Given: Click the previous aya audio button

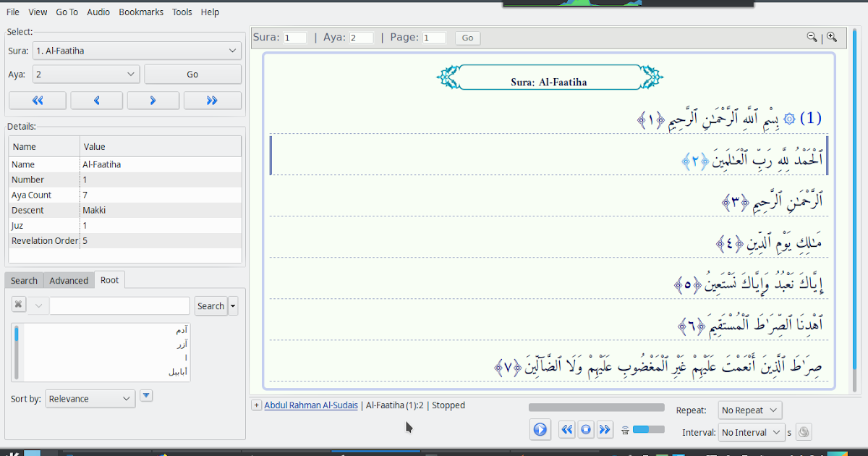Looking at the screenshot, I should [x=567, y=429].
